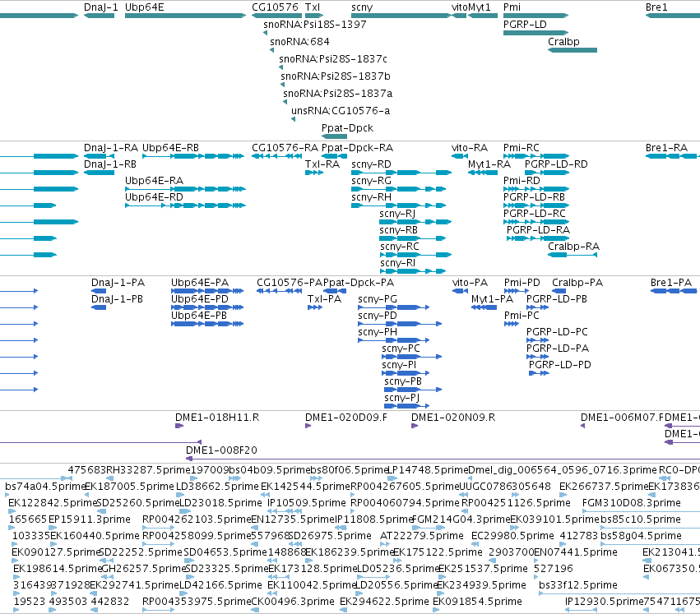Select transcript Ppat-Dpck-RA

pyautogui.click(x=357, y=148)
